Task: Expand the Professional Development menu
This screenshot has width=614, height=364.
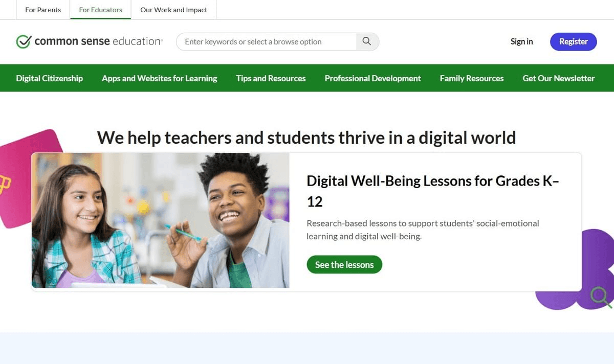Action: [x=372, y=78]
